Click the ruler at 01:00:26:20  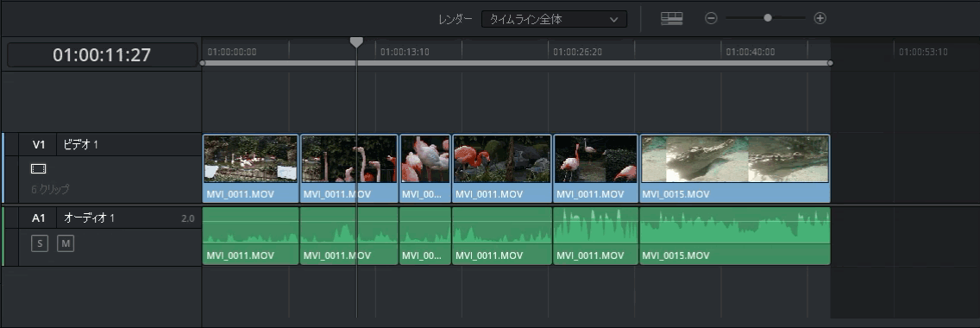[x=577, y=52]
